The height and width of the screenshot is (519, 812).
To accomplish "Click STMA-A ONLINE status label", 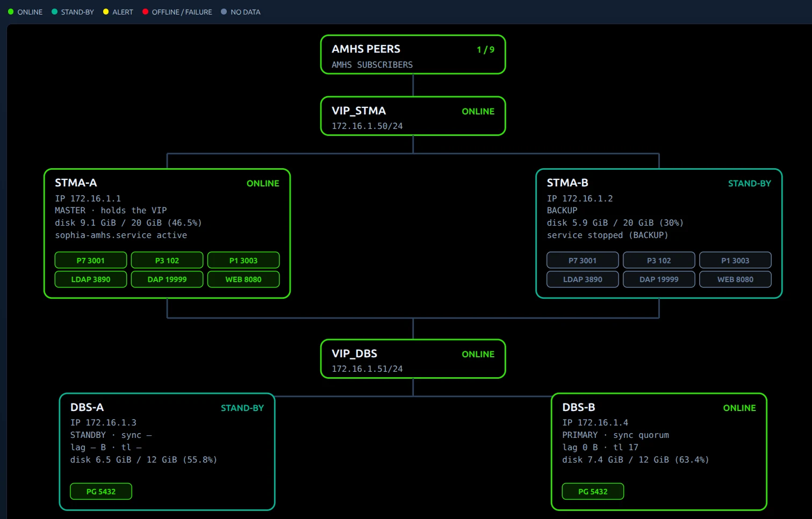I will (x=263, y=183).
